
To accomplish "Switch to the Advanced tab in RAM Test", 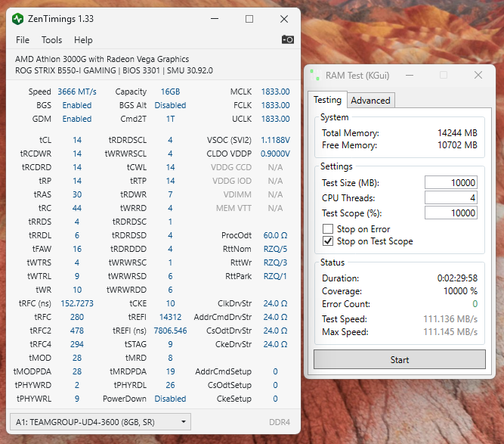I will point(370,101).
